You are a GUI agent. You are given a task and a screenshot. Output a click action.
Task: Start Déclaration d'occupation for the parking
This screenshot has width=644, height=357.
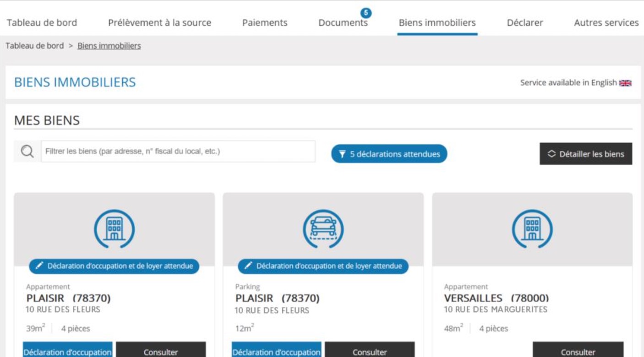coord(276,350)
